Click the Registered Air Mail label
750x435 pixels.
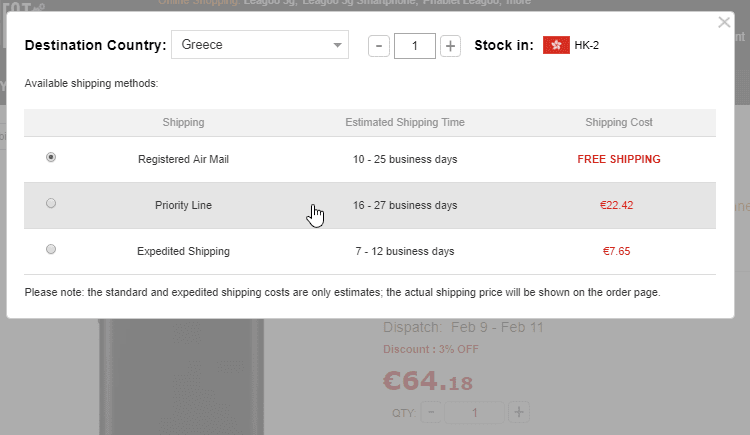(183, 159)
